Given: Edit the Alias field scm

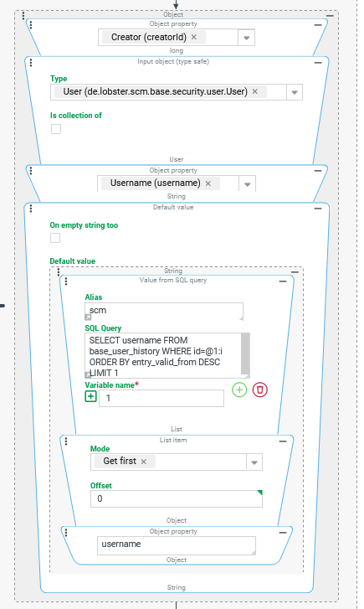Looking at the screenshot, I should [x=164, y=311].
